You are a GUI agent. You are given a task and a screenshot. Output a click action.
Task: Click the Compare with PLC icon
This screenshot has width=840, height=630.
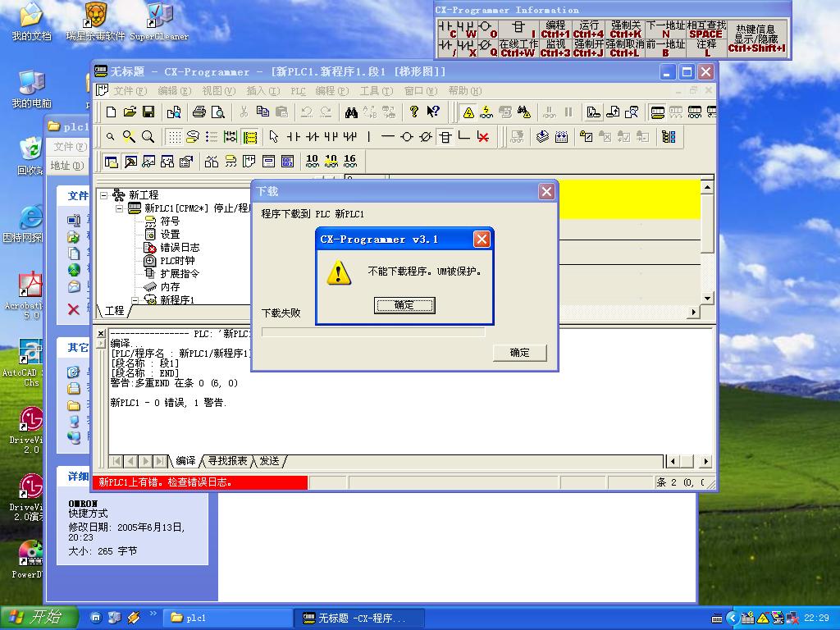632,112
